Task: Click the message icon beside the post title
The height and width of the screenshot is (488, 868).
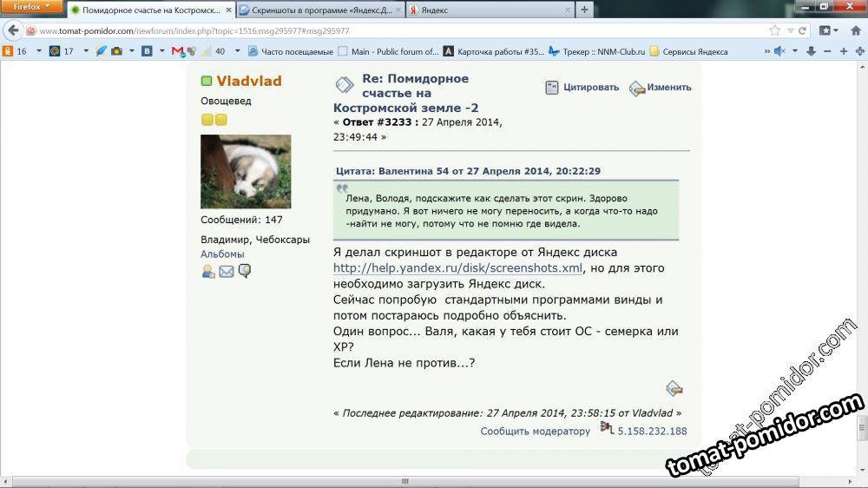Action: coord(345,84)
